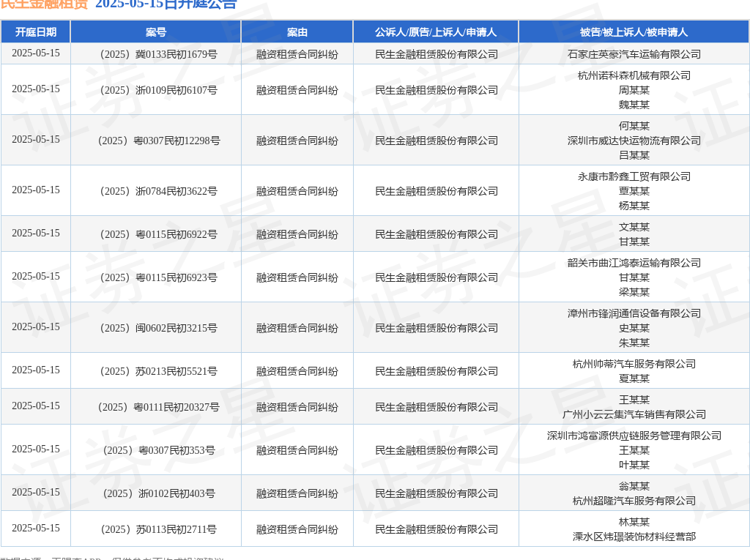
Task: Click defendant 石家庄英豪汽车运输有限公司
Action: tap(634, 54)
